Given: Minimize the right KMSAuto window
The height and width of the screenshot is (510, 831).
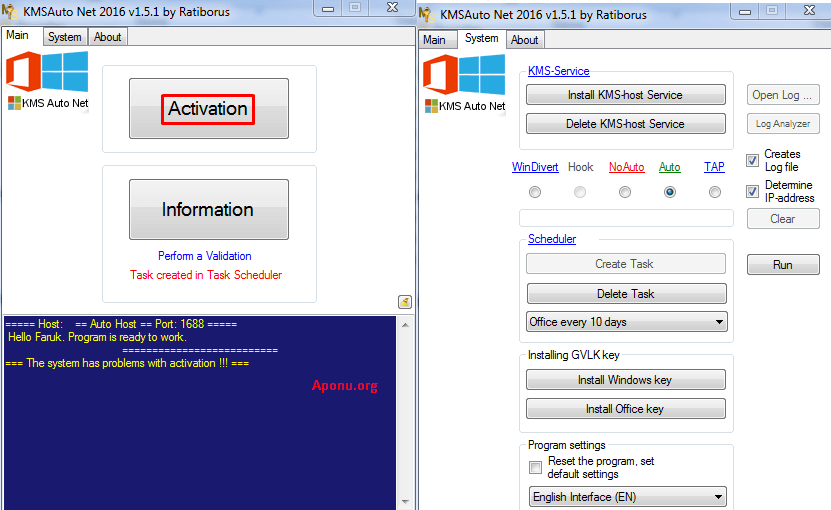Looking at the screenshot, I should pos(745,11).
